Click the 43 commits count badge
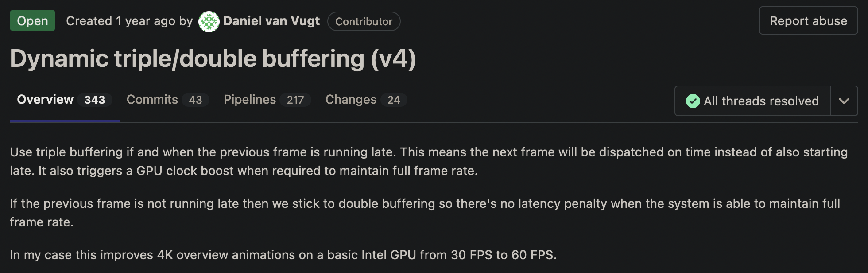The width and height of the screenshot is (868, 273). tap(195, 100)
